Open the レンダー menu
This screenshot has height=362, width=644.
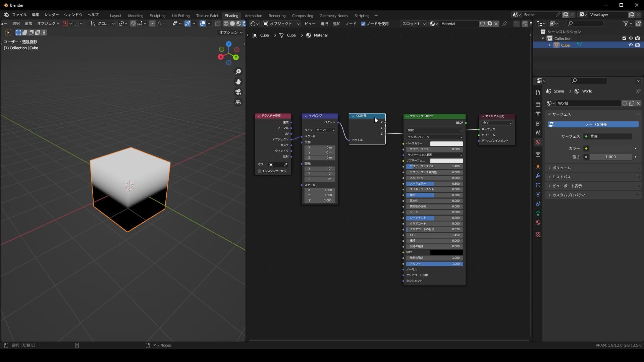click(51, 14)
